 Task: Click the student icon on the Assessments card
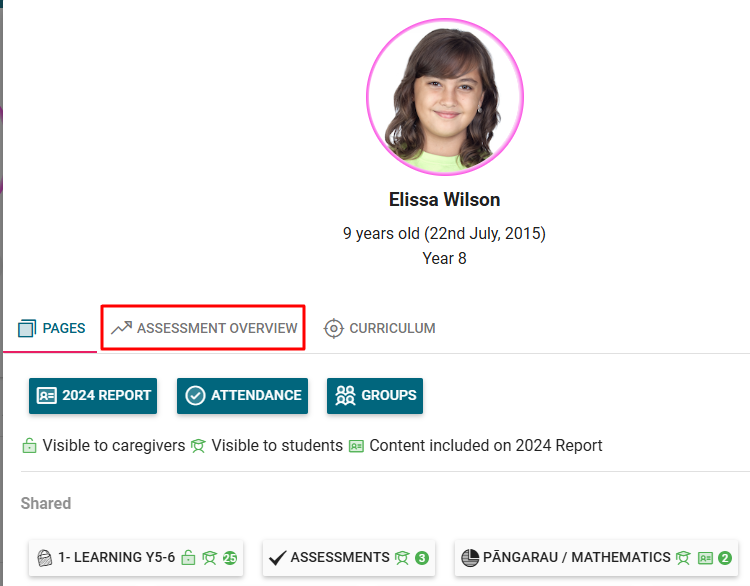pyautogui.click(x=402, y=558)
